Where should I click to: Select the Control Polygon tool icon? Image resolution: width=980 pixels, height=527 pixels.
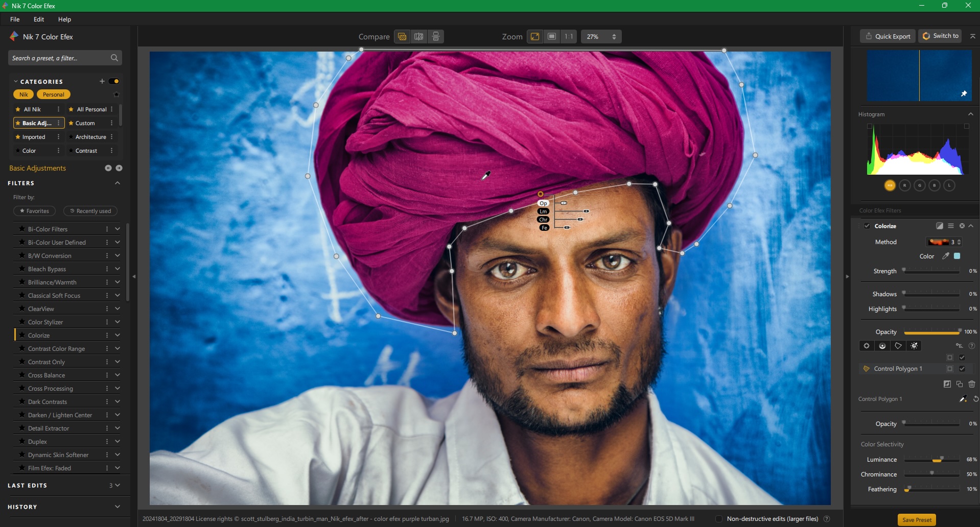pyautogui.click(x=898, y=346)
